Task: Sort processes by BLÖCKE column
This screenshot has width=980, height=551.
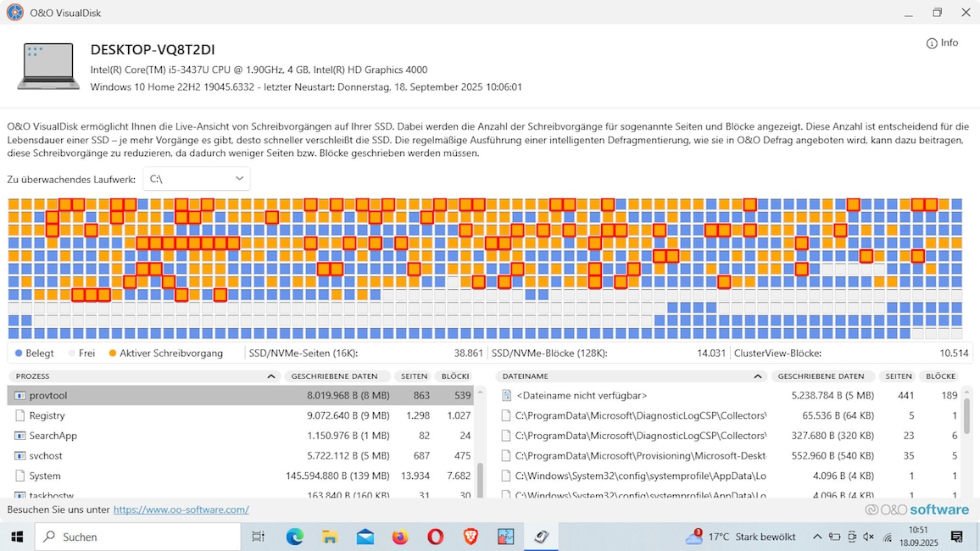Action: [x=455, y=376]
